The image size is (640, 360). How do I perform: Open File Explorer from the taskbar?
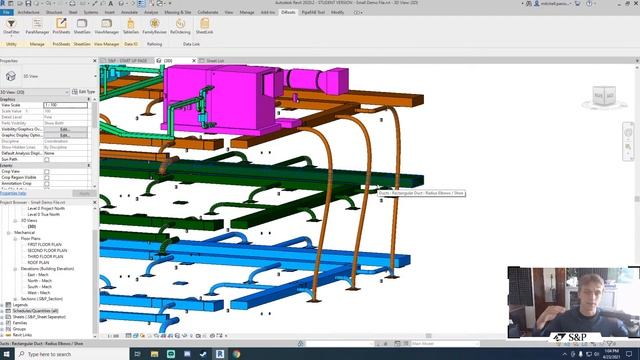[154, 354]
